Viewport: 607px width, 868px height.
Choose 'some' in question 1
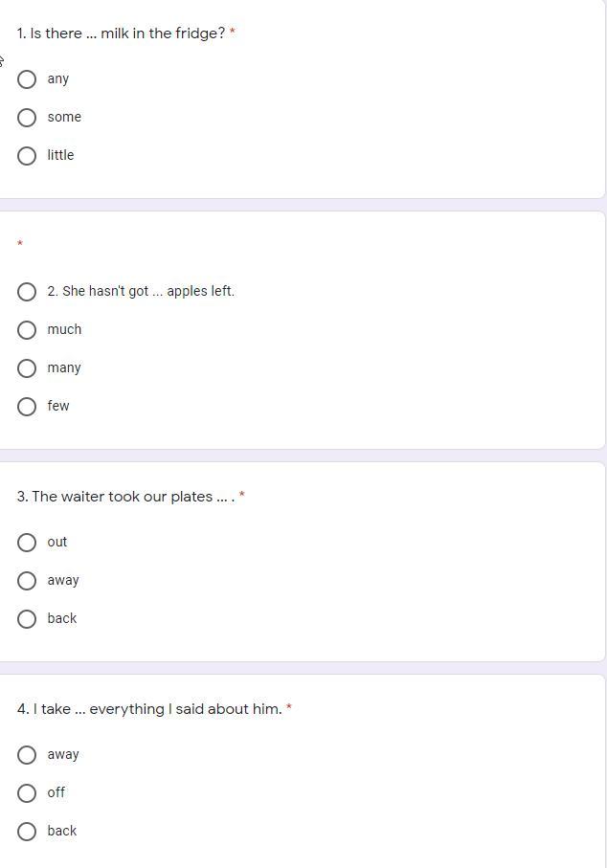27,118
